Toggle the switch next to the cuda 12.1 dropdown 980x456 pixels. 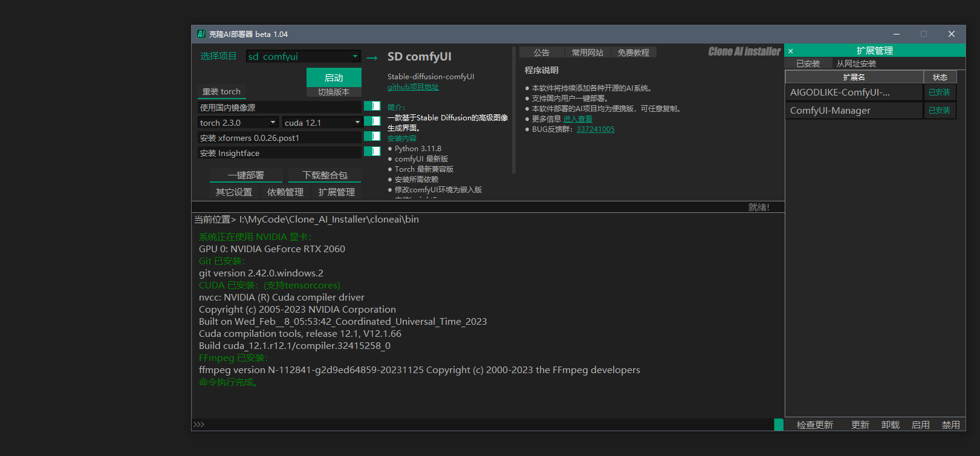click(372, 122)
